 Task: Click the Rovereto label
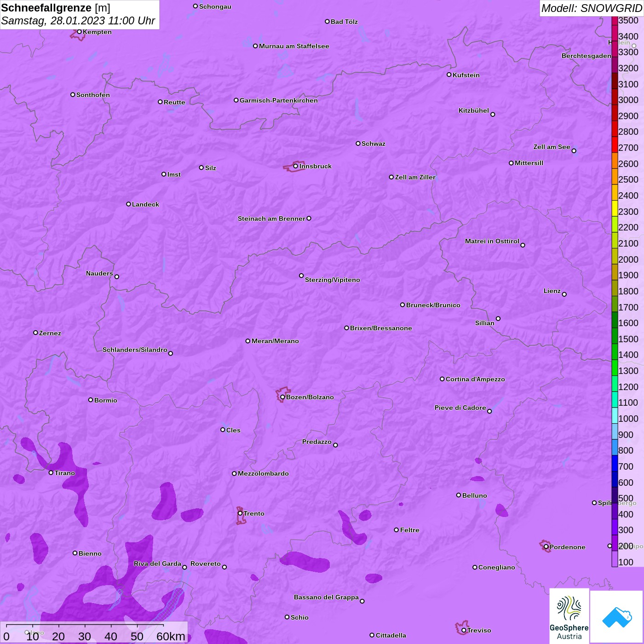[x=206, y=563]
